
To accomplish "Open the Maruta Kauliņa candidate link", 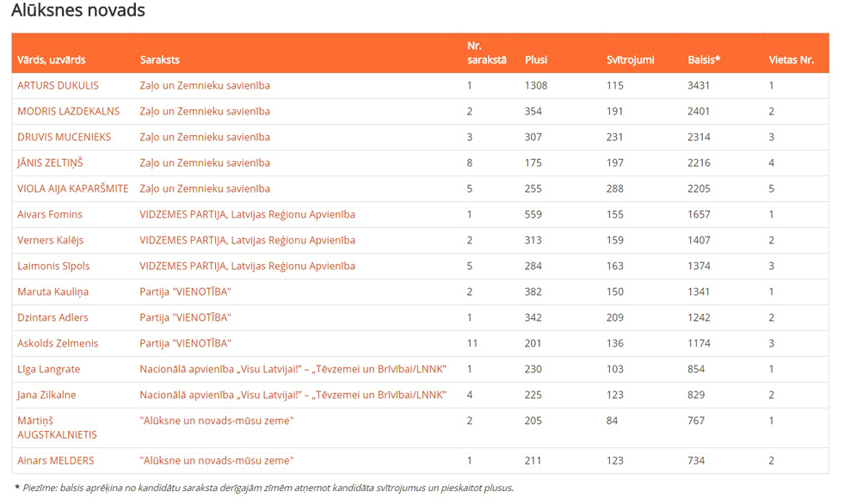I will coord(52,292).
